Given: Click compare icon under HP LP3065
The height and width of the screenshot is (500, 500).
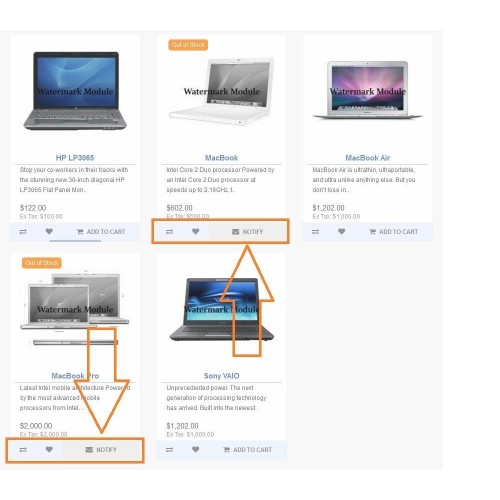Looking at the screenshot, I should tap(23, 232).
